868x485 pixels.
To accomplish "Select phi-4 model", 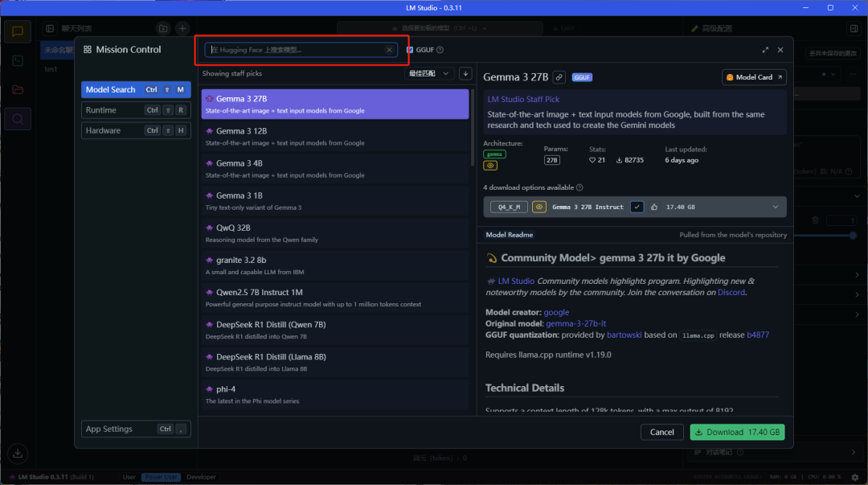I will [335, 394].
